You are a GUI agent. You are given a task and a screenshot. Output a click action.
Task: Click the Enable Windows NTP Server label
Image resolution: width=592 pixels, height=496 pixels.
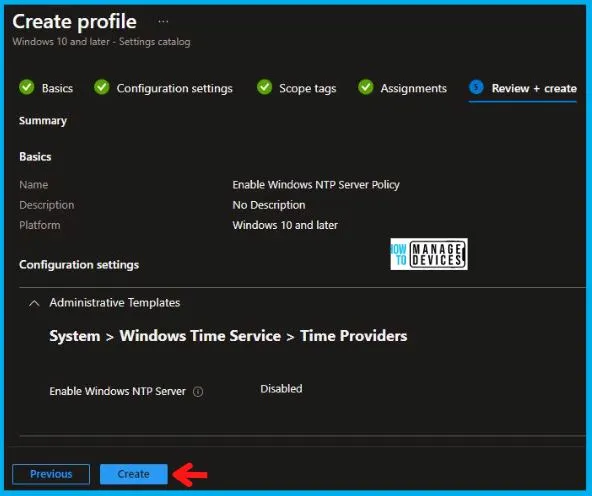(117, 391)
